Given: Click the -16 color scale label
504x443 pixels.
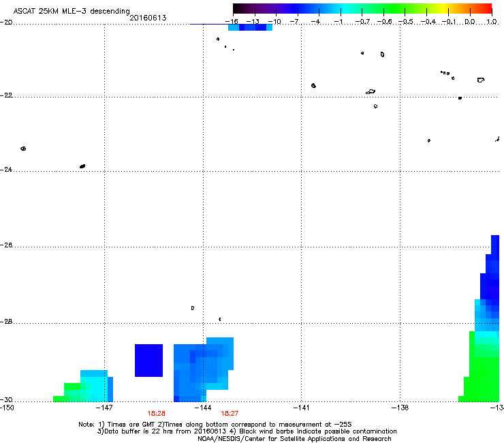Looking at the screenshot, I should pos(232,22).
